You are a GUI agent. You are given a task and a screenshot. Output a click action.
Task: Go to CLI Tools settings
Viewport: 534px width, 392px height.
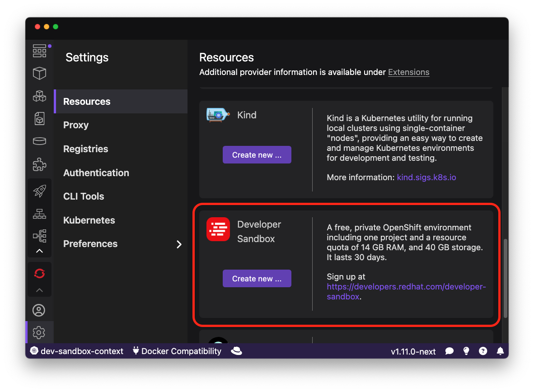(121, 196)
